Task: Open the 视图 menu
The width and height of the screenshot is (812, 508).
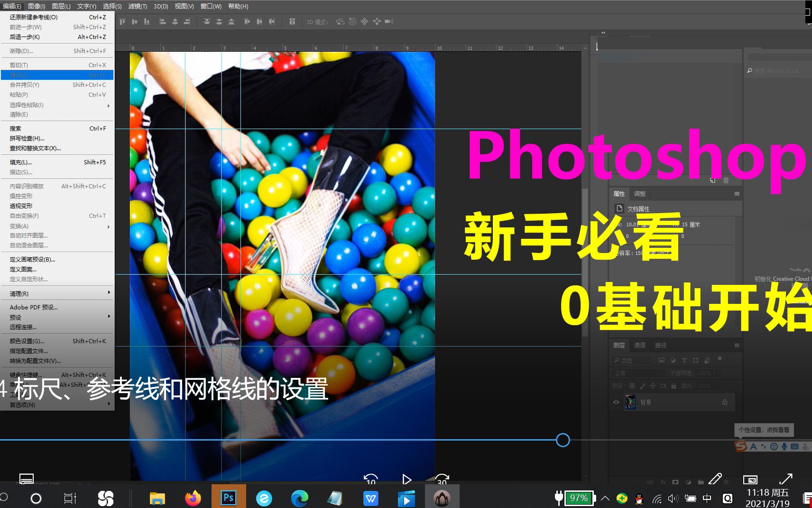Action: click(184, 6)
